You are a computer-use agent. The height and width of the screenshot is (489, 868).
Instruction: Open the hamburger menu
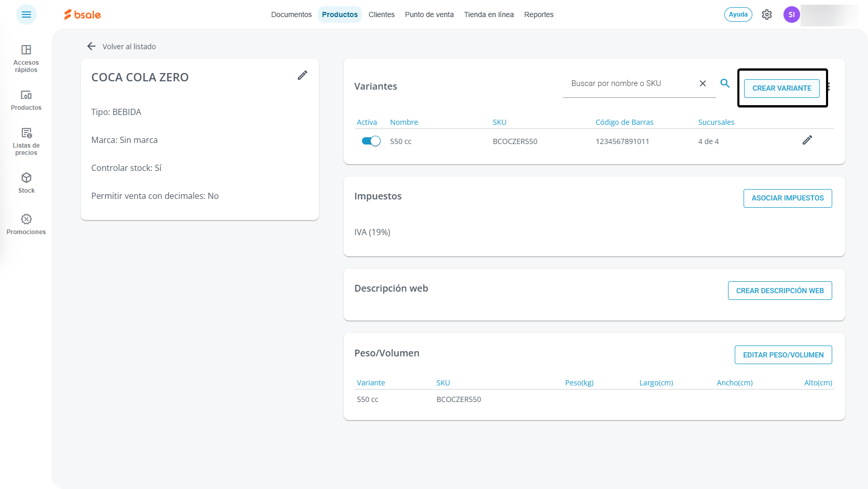point(26,15)
